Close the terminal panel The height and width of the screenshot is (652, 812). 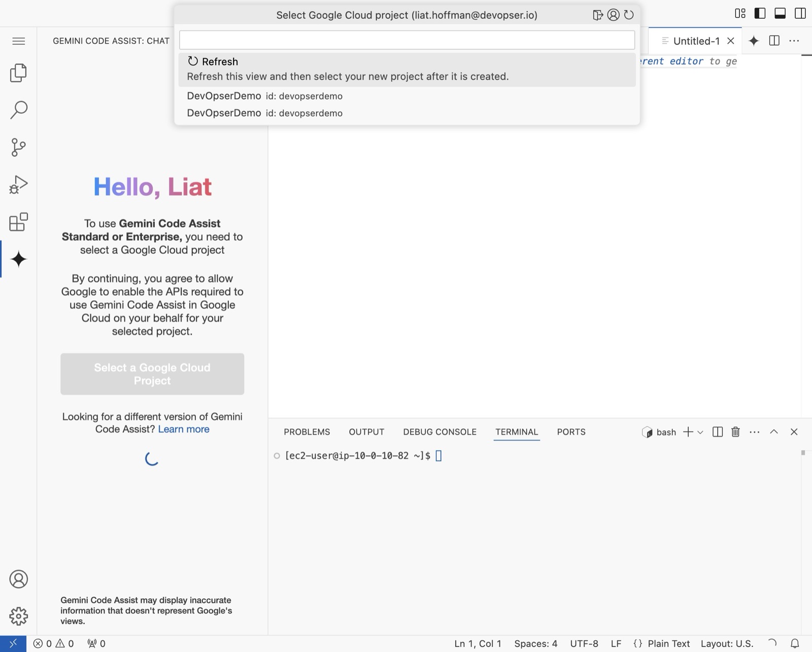[x=794, y=432]
